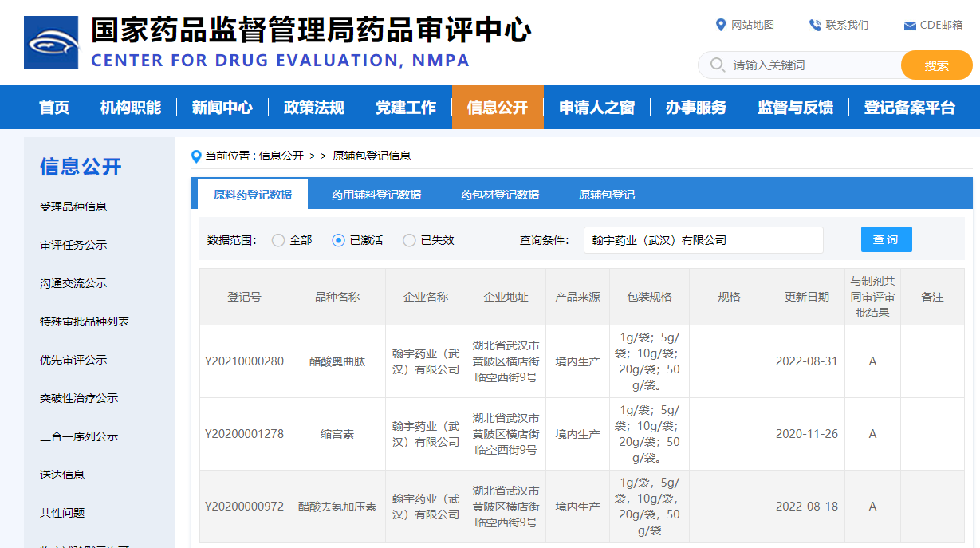
Task: Click the location pin beside the breadcrumb
Action: 196,156
